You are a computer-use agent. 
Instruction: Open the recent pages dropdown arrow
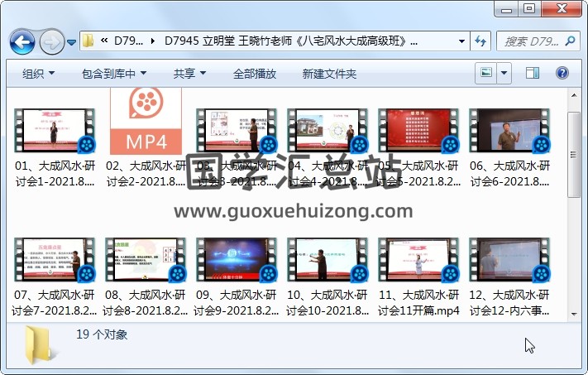(x=72, y=42)
